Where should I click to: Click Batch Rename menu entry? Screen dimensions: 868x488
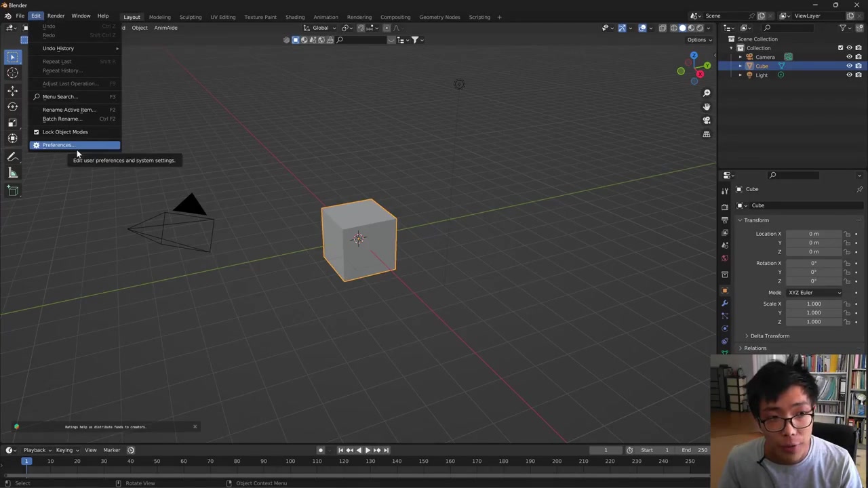point(62,119)
